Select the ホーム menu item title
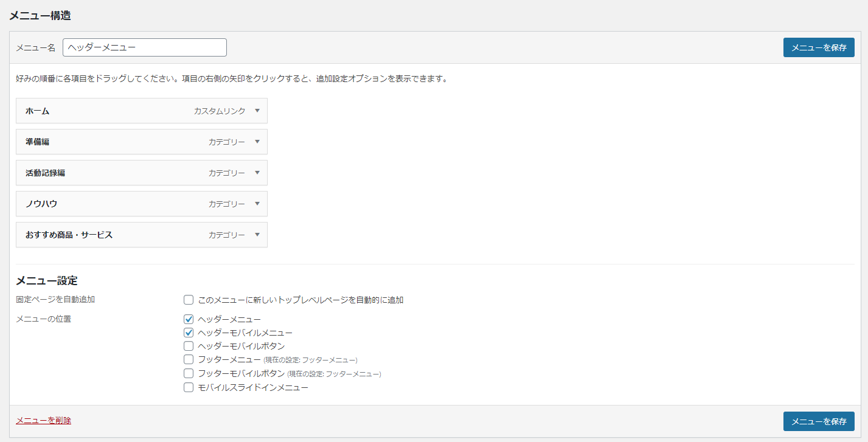The image size is (868, 442). [x=38, y=111]
